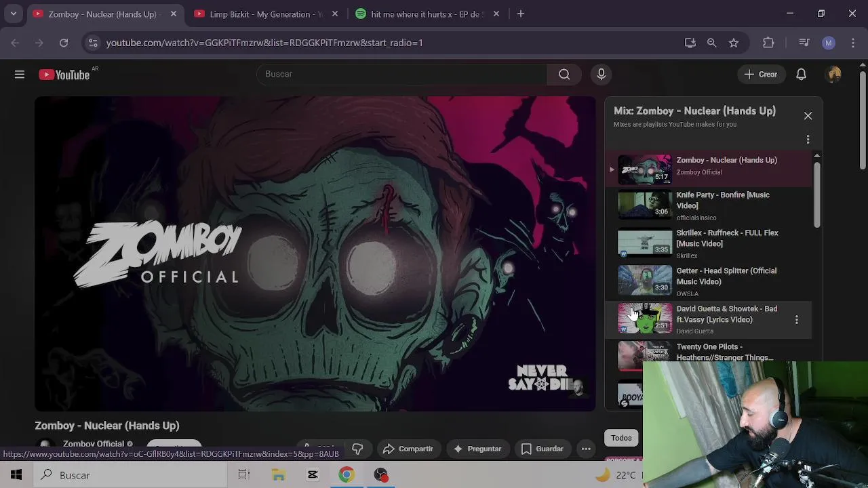Click Windows taskbar Buscar search box
This screenshot has height=488, width=868.
click(130, 475)
